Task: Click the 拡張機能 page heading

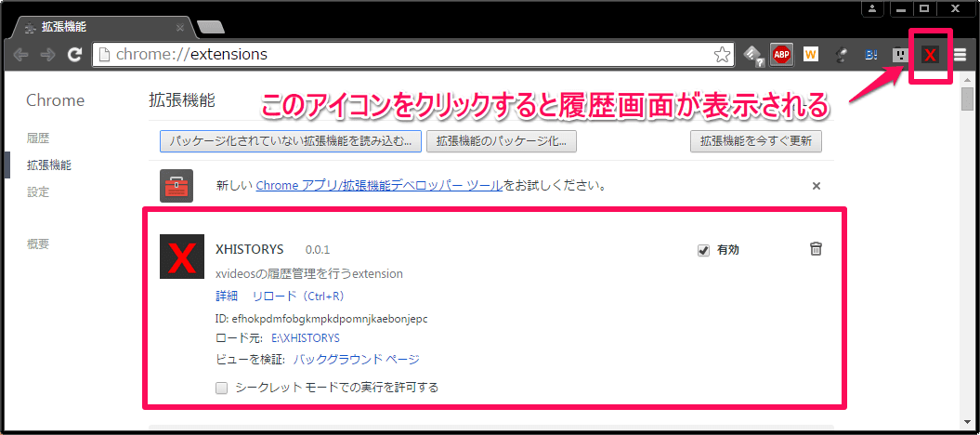Action: point(182,100)
